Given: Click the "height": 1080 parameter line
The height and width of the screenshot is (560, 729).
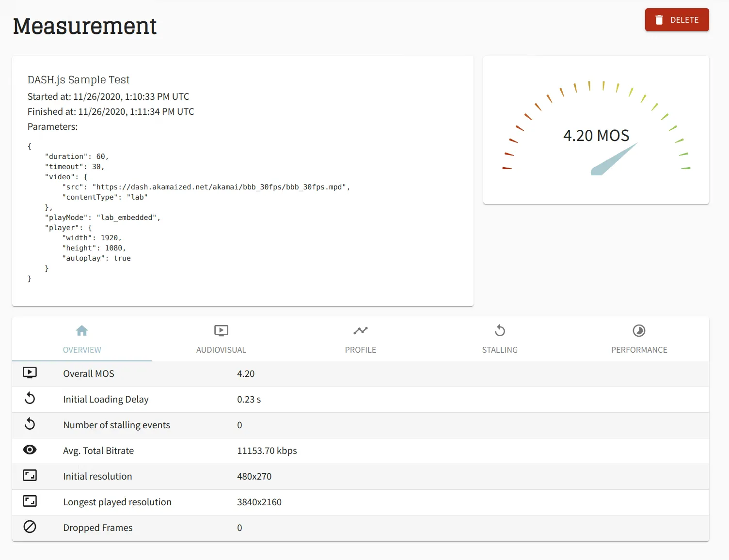Looking at the screenshot, I should pos(94,248).
